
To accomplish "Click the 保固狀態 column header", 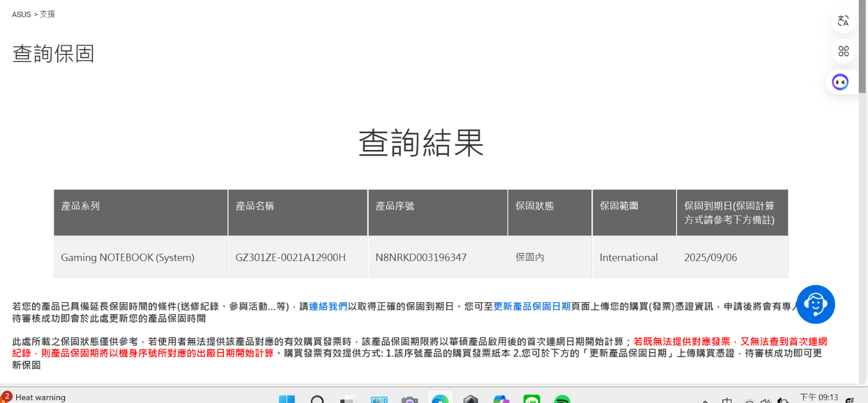I will [x=550, y=213].
